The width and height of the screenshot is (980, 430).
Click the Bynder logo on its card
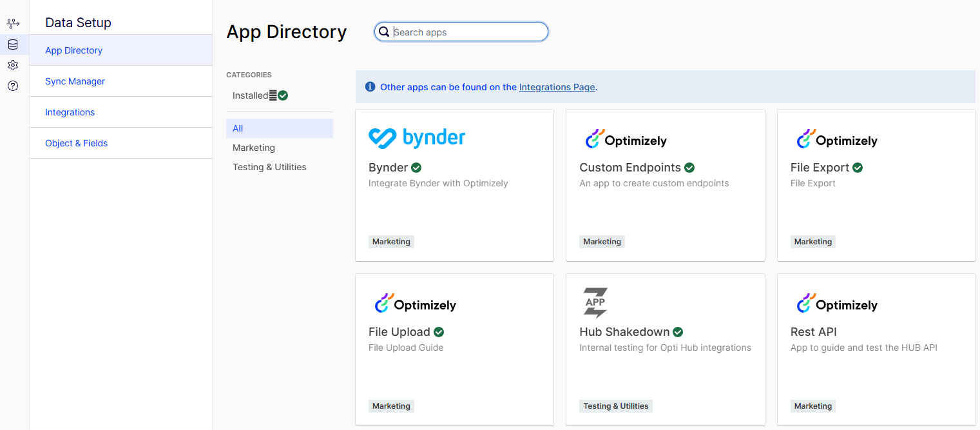click(417, 138)
